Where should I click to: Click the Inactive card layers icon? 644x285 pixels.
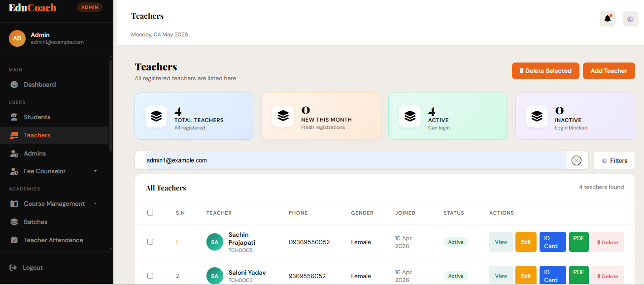pyautogui.click(x=537, y=116)
